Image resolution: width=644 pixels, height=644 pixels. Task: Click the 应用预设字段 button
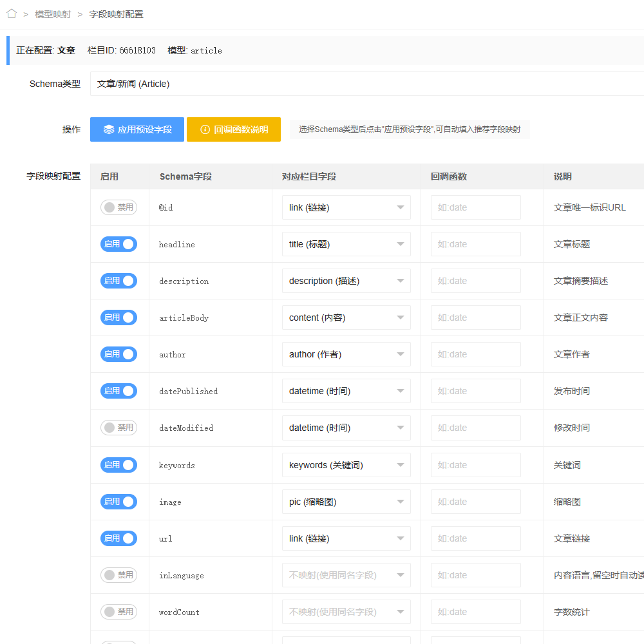click(x=137, y=129)
